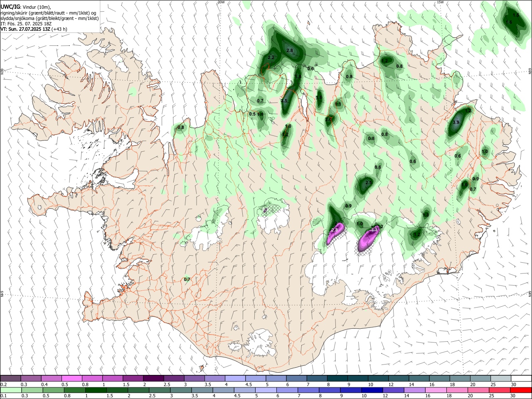532x399 pixels.
Task: Select the dark plum first swatch in upper legend
Action: click(x=10, y=378)
